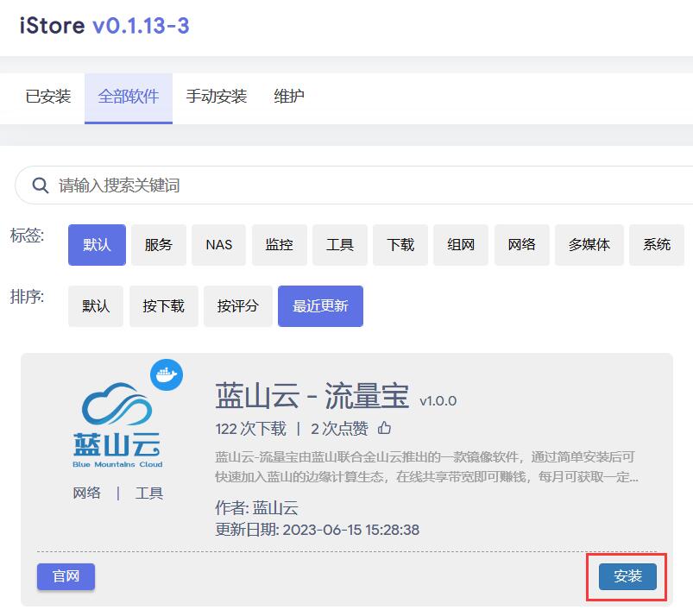Filter by the 组网 tag
Image resolution: width=693 pixels, height=616 pixels.
click(461, 245)
